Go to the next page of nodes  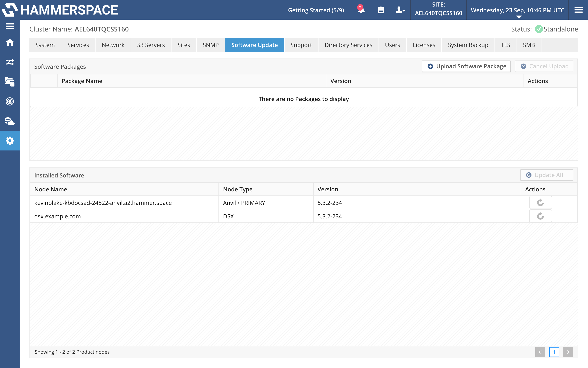pyautogui.click(x=568, y=352)
